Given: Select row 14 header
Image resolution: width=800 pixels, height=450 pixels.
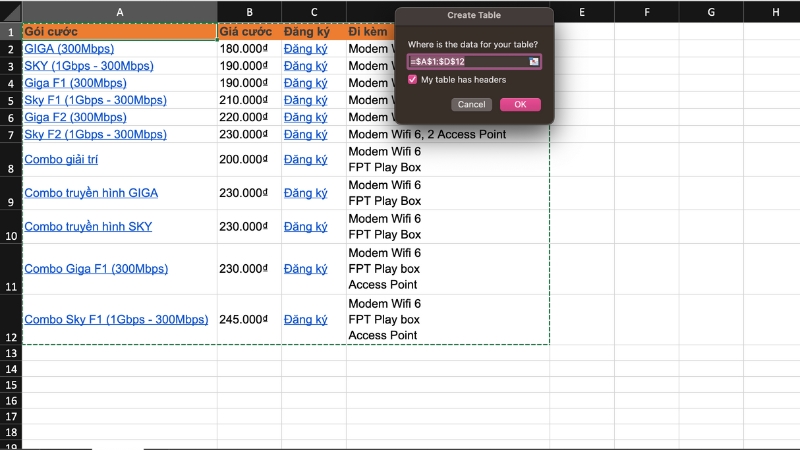Looking at the screenshot, I should pos(11,385).
